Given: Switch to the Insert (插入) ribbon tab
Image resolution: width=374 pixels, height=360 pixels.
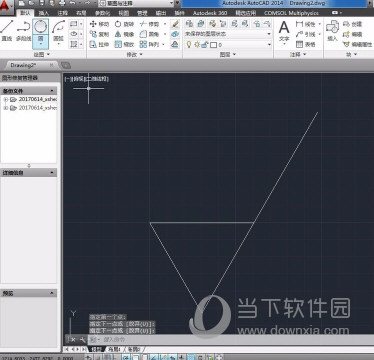Looking at the screenshot, I should [44, 13].
